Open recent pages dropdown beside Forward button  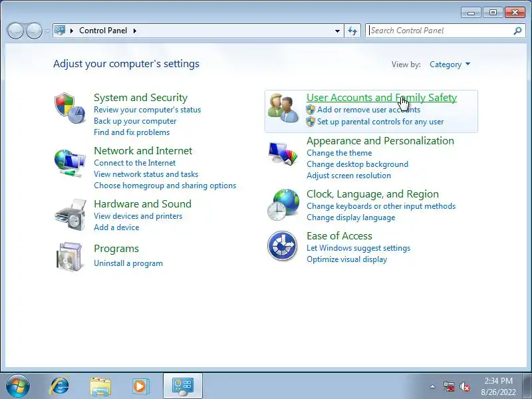coord(47,31)
